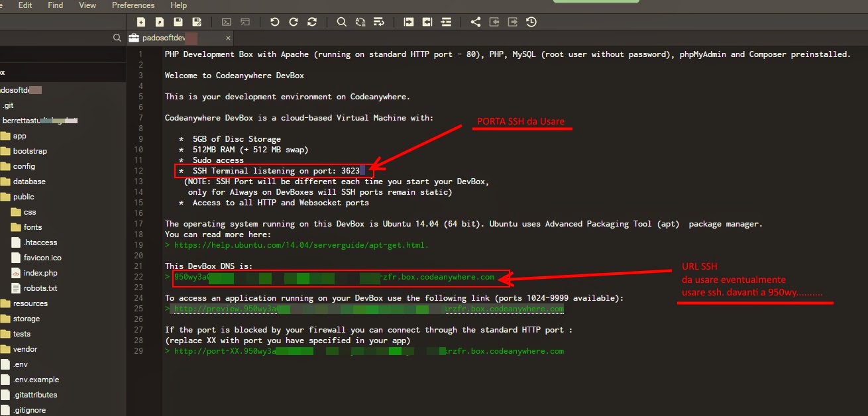The height and width of the screenshot is (416, 868).
Task: Open the favicon.ico file
Action: (42, 258)
